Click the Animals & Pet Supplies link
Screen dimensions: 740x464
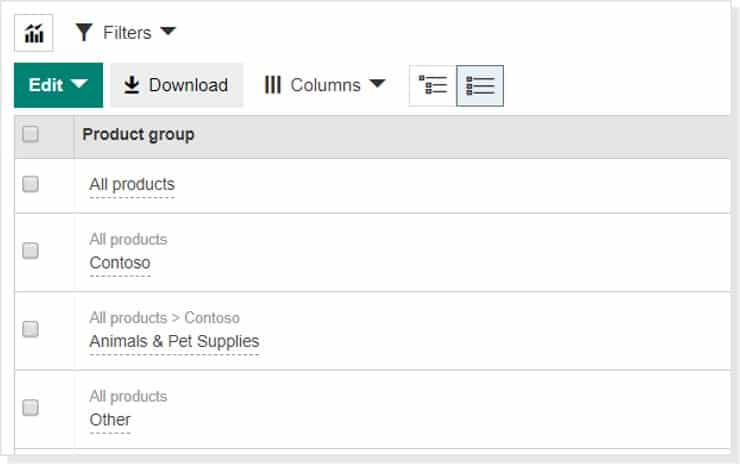click(x=174, y=342)
